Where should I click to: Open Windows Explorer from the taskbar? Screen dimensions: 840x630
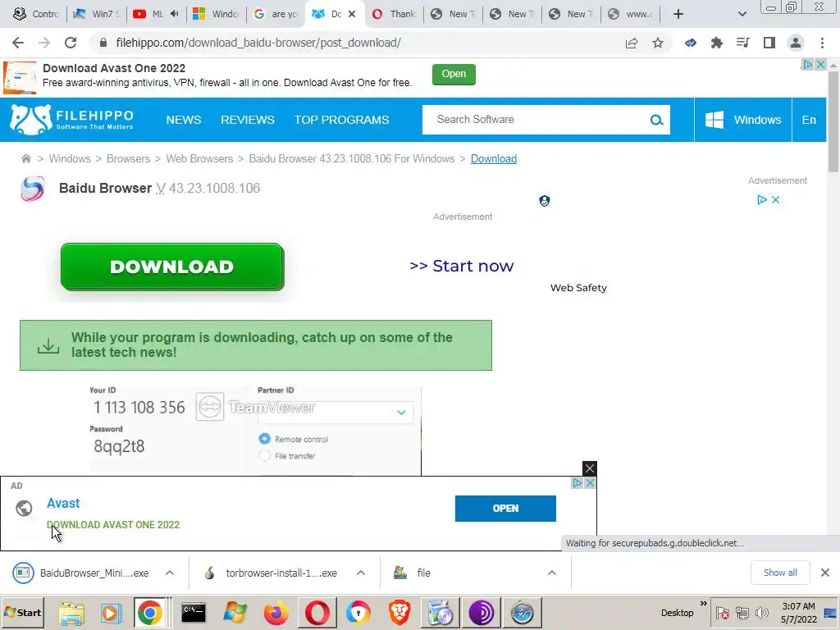71,613
